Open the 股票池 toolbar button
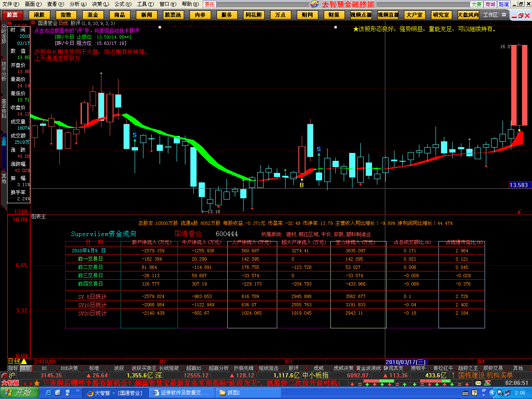The width and height of the screenshot is (532, 399). [173, 15]
